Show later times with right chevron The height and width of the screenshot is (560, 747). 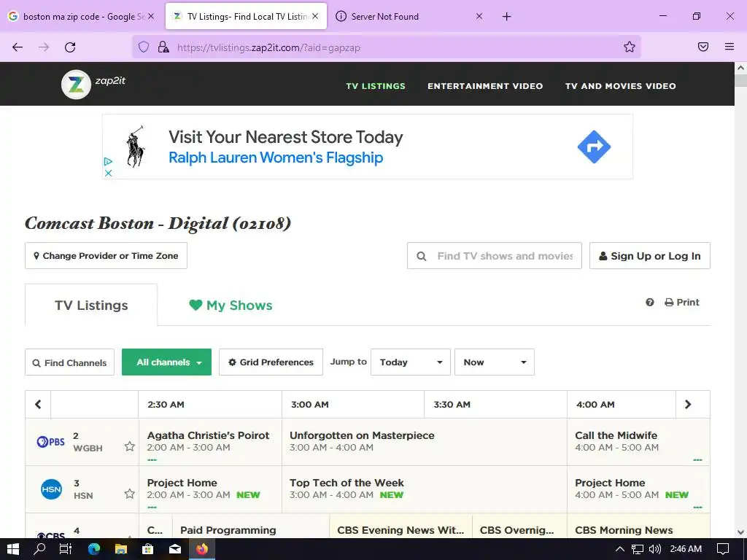687,404
